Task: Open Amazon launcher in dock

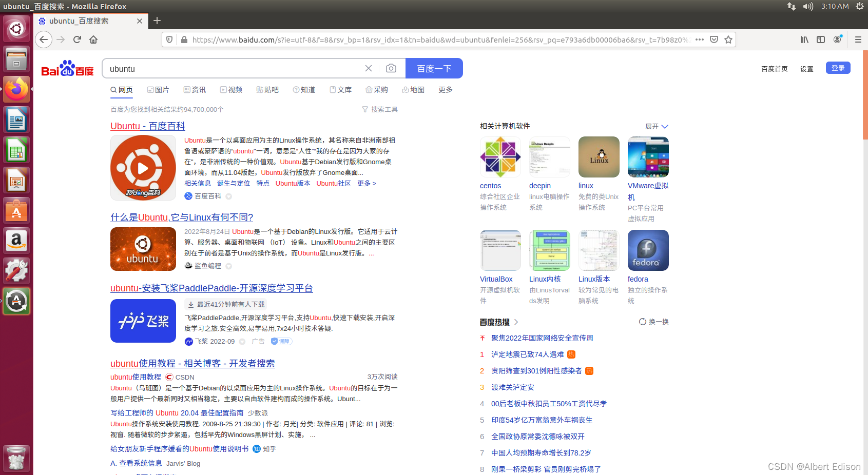Action: pos(16,241)
